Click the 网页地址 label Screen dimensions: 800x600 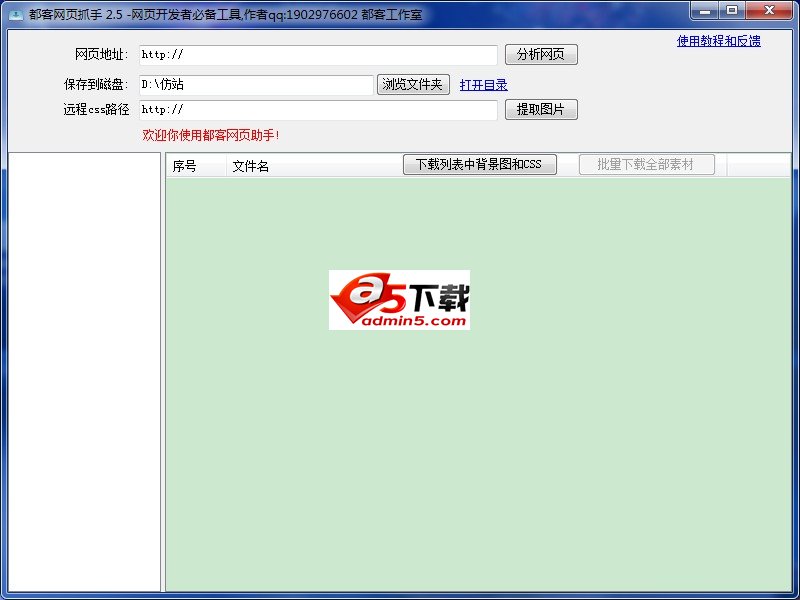(x=102, y=55)
